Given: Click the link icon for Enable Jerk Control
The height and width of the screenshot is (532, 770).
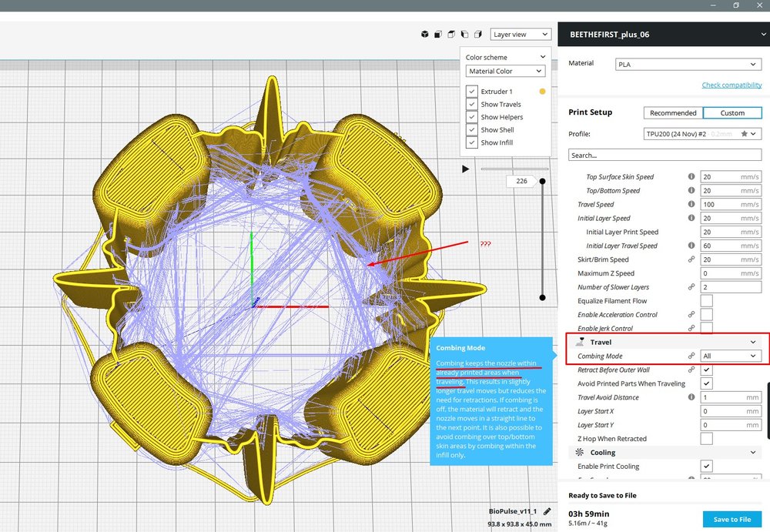Looking at the screenshot, I should [691, 328].
